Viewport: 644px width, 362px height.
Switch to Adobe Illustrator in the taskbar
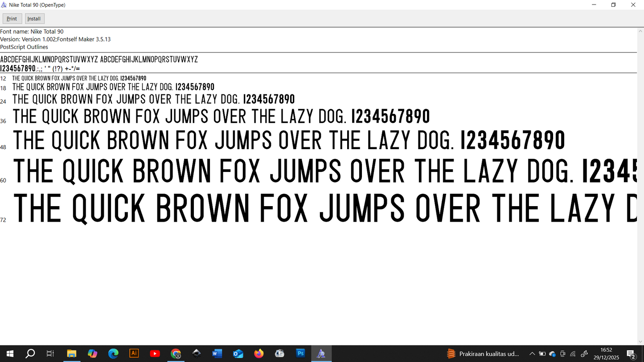[x=134, y=354]
